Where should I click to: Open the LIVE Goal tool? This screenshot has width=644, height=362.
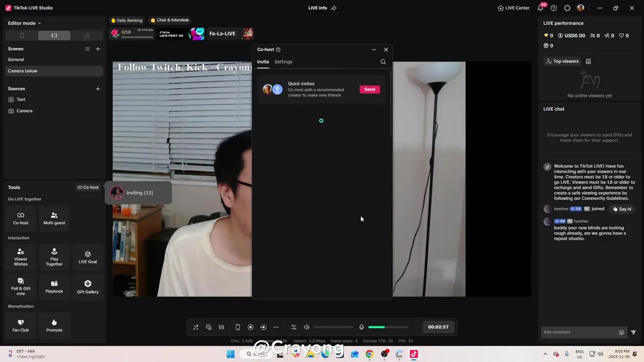click(88, 257)
